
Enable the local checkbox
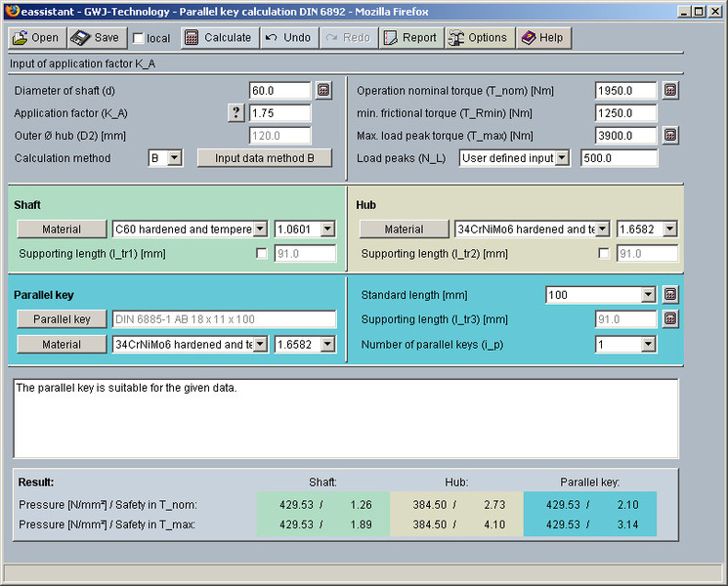click(x=139, y=39)
